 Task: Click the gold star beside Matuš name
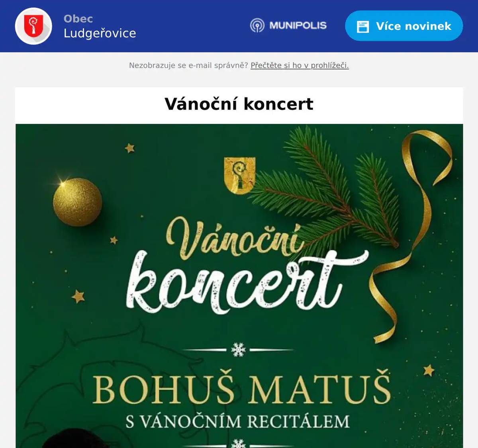tap(429, 370)
